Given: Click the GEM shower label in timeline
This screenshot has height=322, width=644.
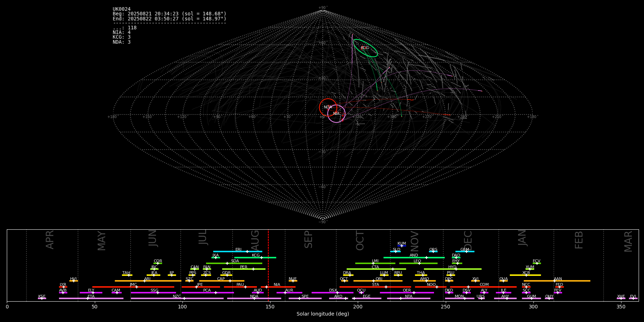Looking at the screenshot, I should [x=465, y=250].
